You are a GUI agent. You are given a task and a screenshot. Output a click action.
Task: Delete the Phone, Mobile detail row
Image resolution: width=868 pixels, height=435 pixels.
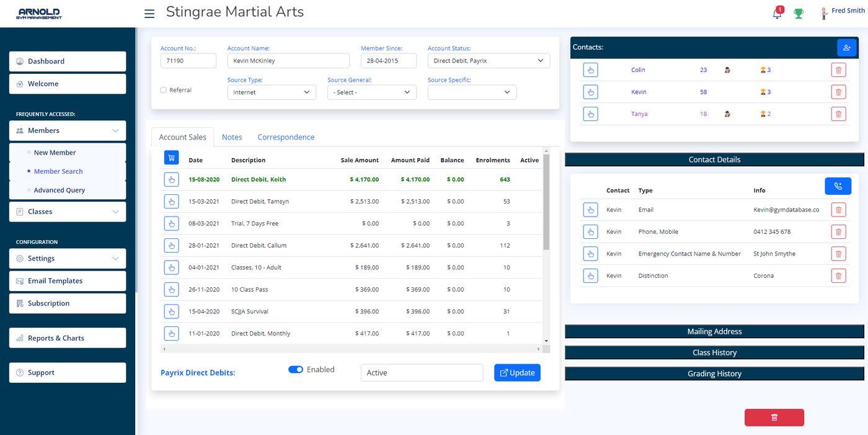pyautogui.click(x=838, y=231)
